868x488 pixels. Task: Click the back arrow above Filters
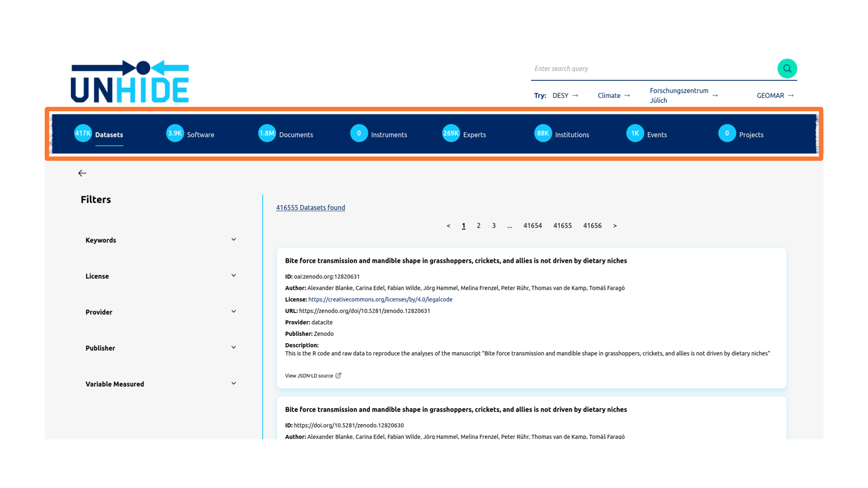coord(82,173)
